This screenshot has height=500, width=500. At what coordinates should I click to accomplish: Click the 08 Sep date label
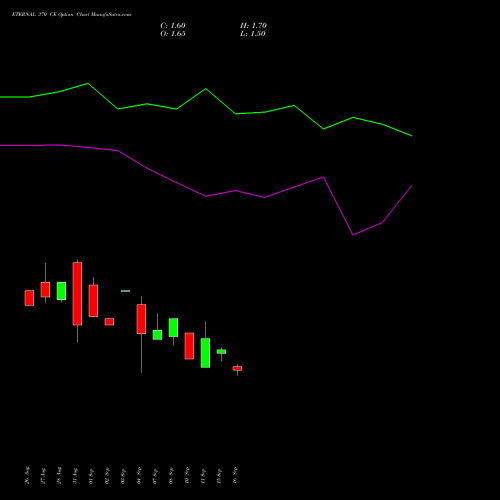tap(171, 475)
